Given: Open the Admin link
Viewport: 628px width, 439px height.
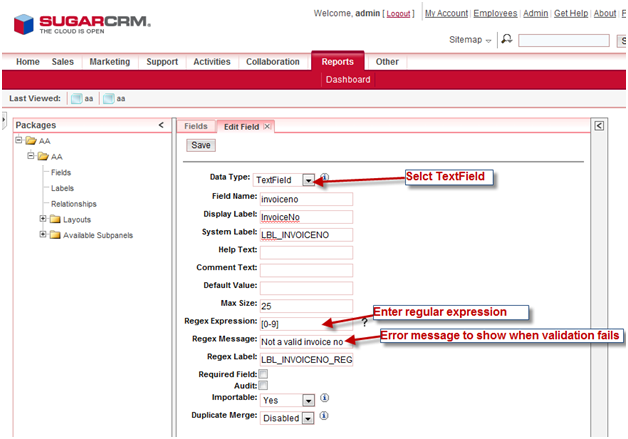Looking at the screenshot, I should click(x=535, y=13).
